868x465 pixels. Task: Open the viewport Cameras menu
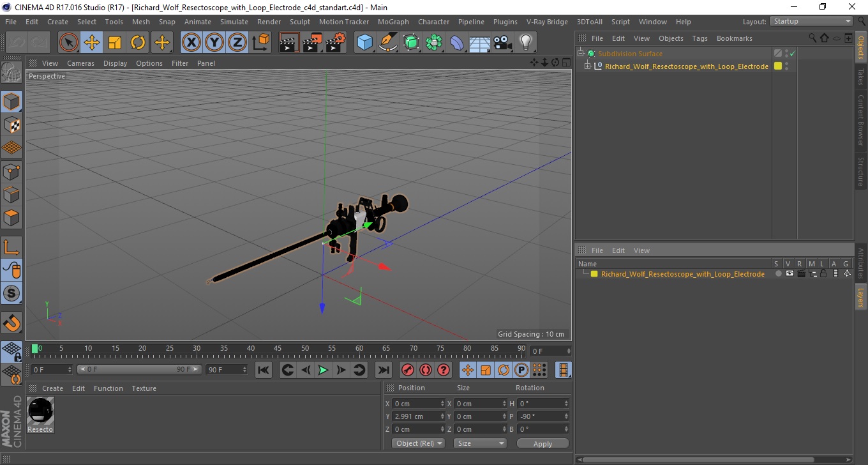80,63
